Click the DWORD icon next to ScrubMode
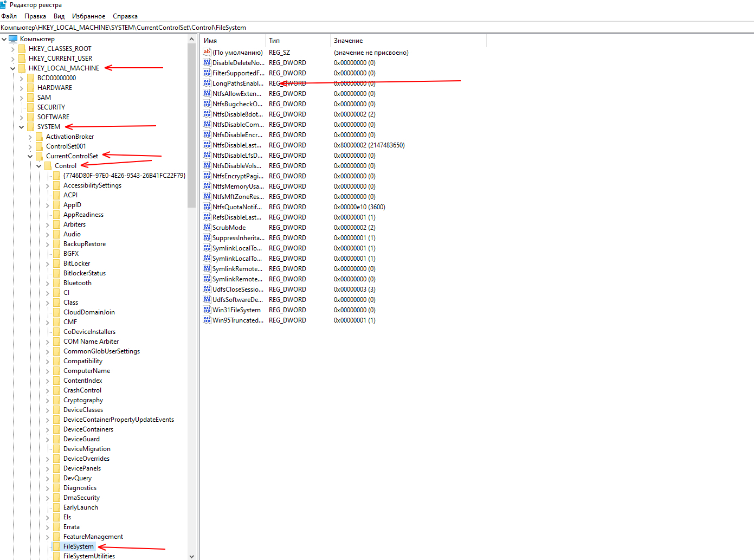This screenshot has width=754, height=560. pyautogui.click(x=207, y=228)
